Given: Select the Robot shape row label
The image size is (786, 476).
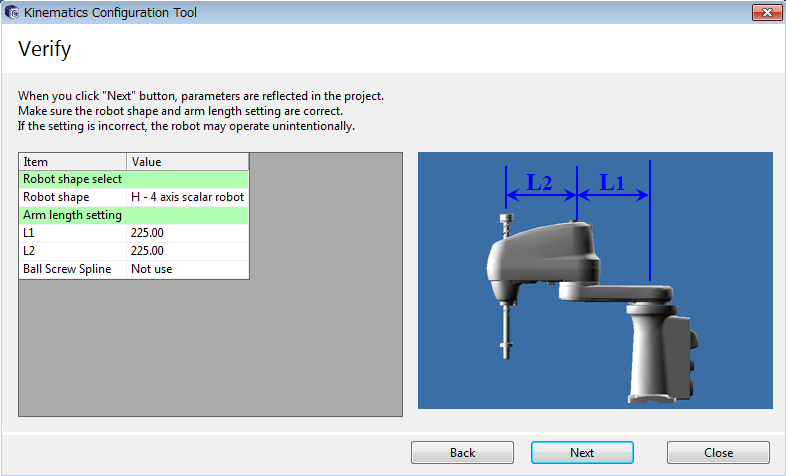Looking at the screenshot, I should [56, 197].
